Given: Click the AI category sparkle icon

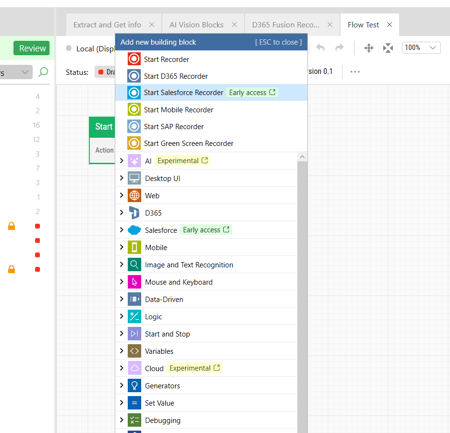Looking at the screenshot, I should (134, 161).
